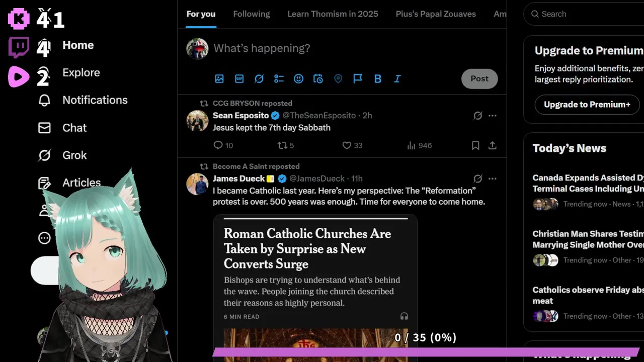This screenshot has height=362, width=644.
Task: Open the Pius's Papal Zouaves tab
Action: pyautogui.click(x=436, y=14)
